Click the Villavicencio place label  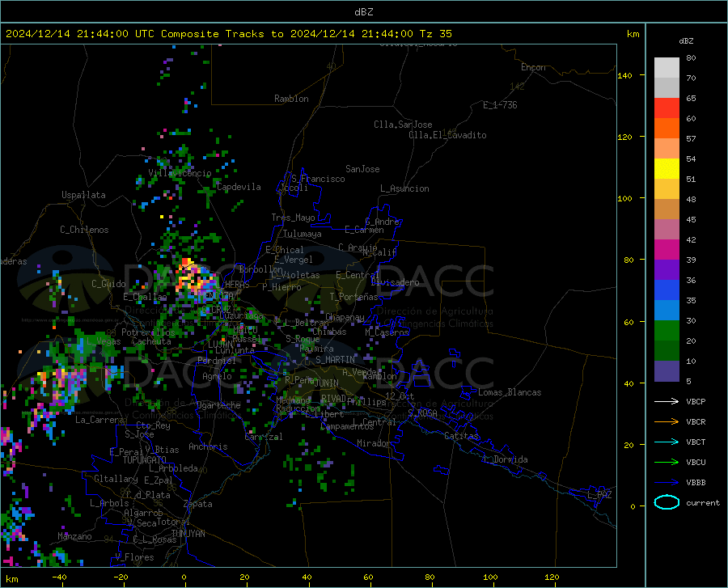tap(180, 173)
